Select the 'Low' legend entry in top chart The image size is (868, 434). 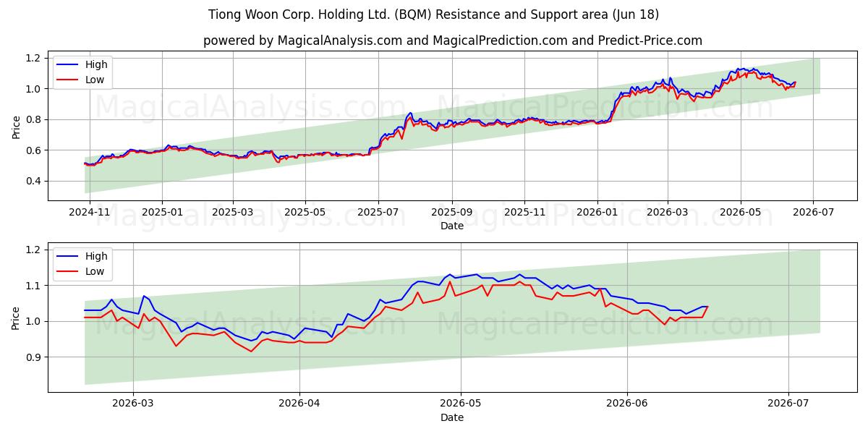(x=82, y=80)
